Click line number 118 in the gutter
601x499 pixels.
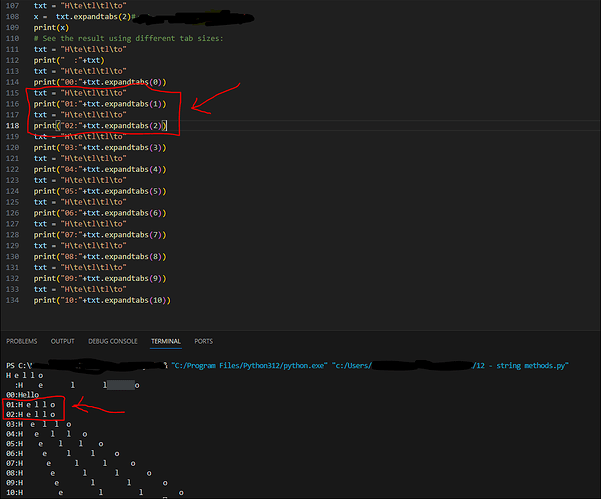click(x=12, y=126)
